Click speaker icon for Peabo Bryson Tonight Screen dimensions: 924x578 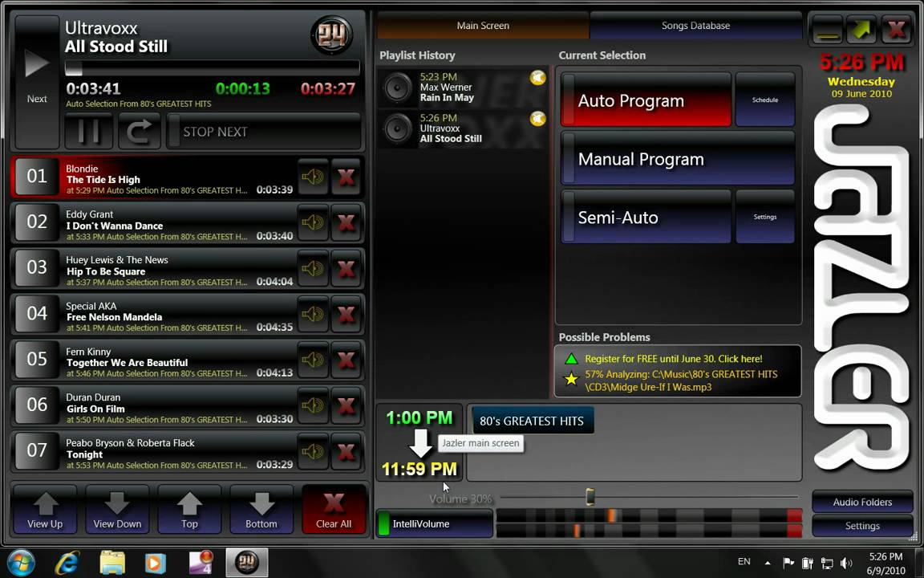coord(313,451)
